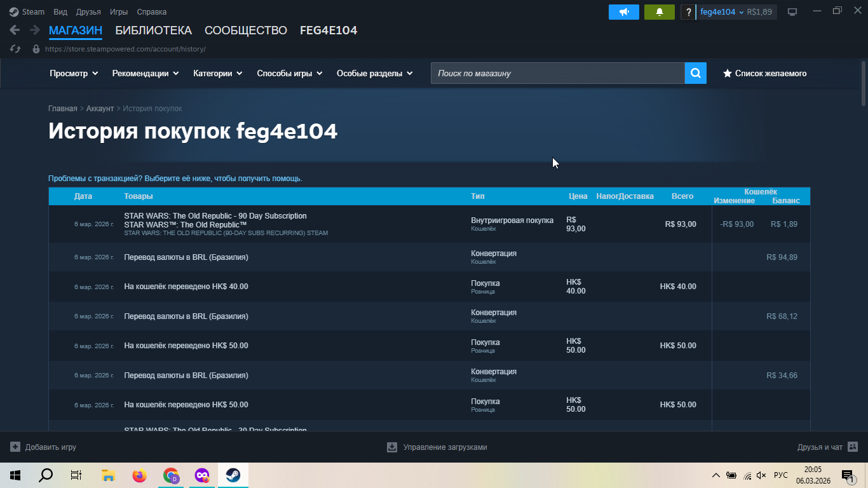Viewport: 868px width, 488px height.
Task: Open Windows search from taskbar
Action: (46, 475)
